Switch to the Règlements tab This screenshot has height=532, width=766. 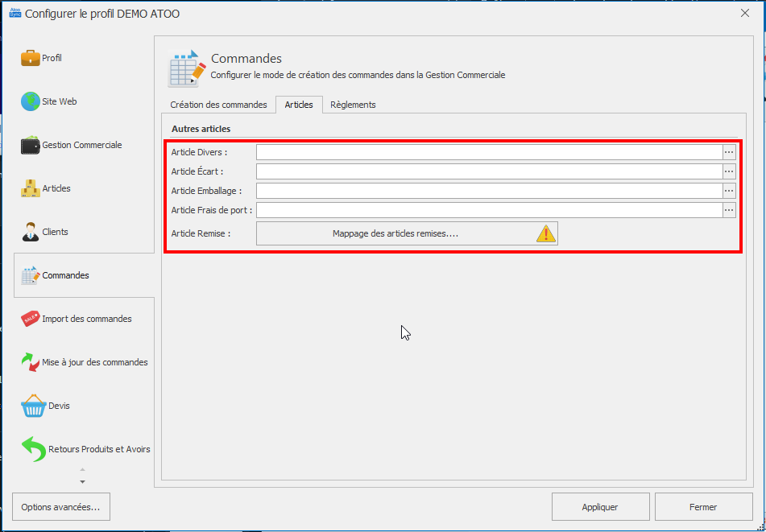(353, 105)
